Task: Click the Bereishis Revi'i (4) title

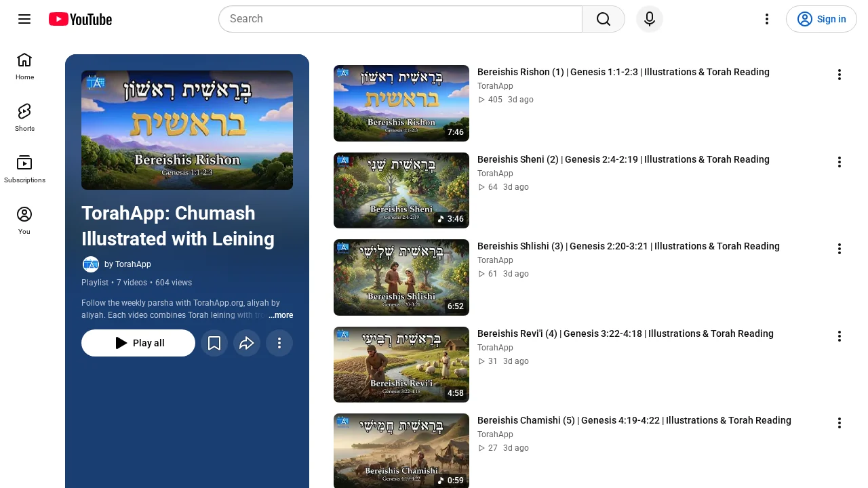Action: [625, 333]
